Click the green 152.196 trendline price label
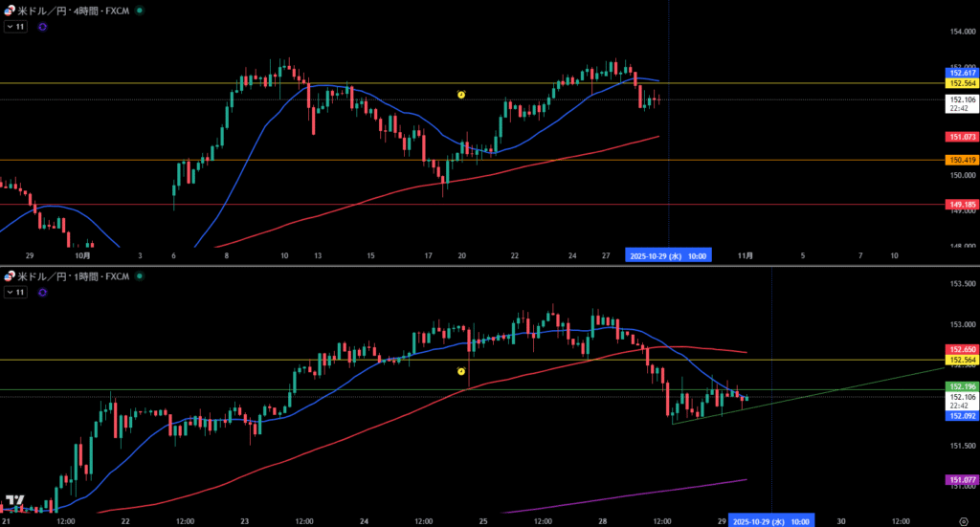This screenshot has height=527, width=980. pos(961,385)
